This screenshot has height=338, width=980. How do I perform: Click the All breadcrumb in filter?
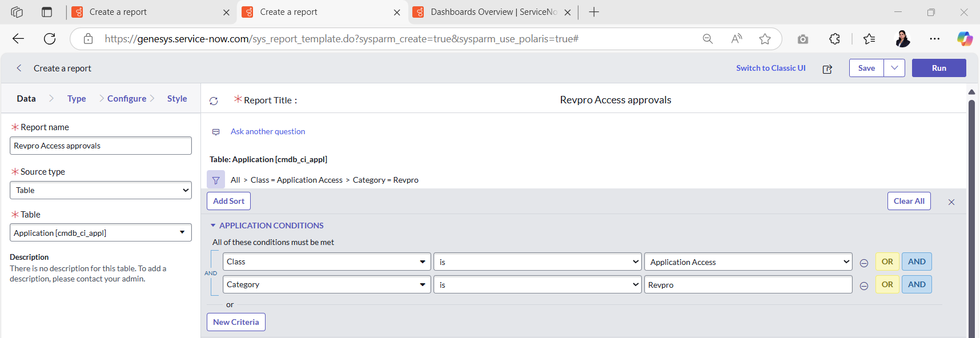(x=235, y=180)
